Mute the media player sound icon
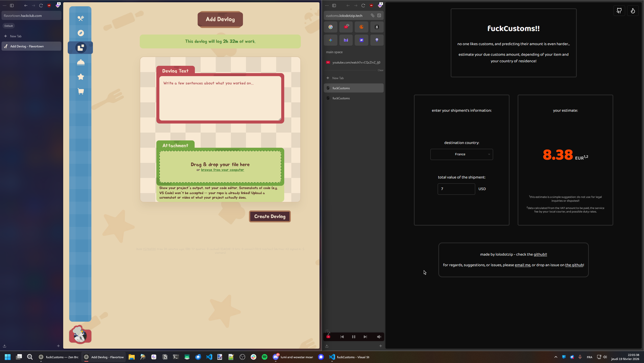This screenshot has height=363, width=644. coord(379,337)
